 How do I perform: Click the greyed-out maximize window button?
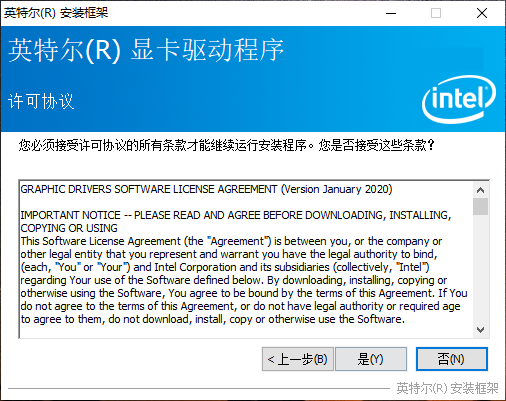tap(436, 13)
